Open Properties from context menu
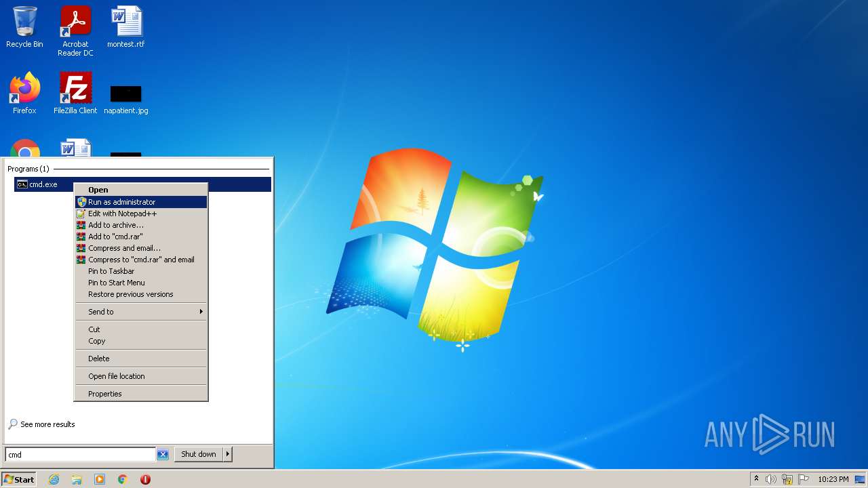The image size is (868, 488). coord(140,394)
